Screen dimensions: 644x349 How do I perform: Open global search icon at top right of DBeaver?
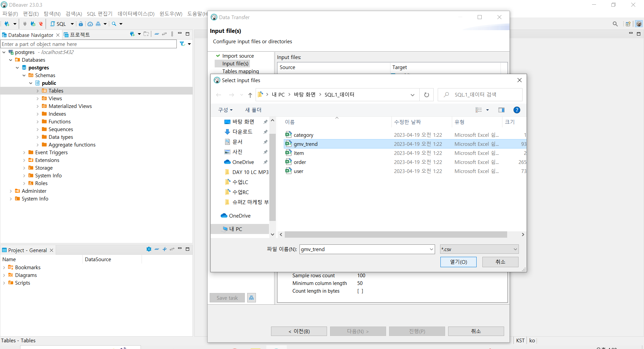[x=615, y=24]
